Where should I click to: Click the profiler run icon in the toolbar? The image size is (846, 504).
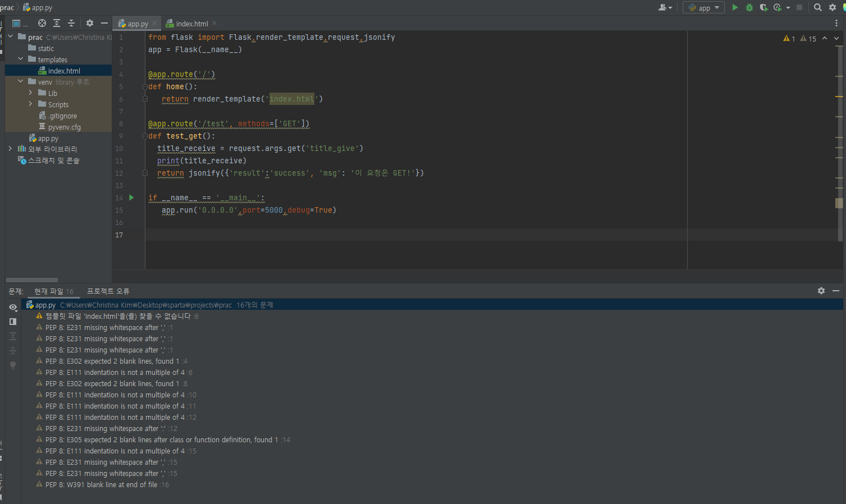click(778, 7)
